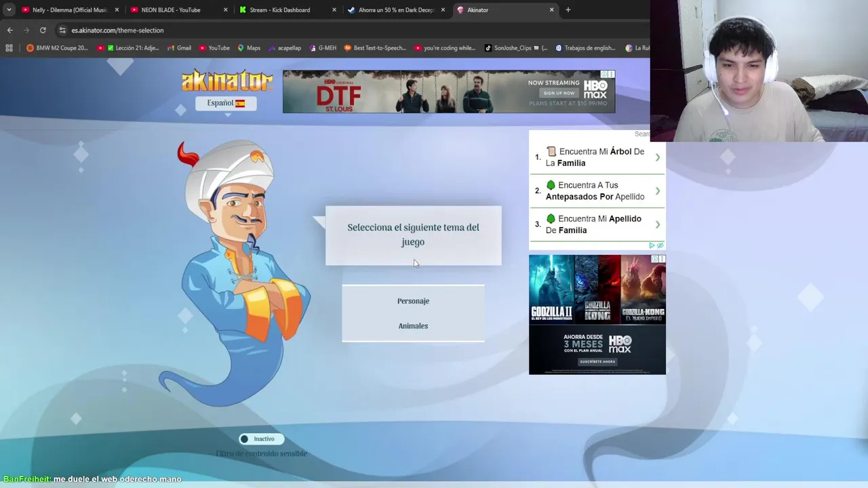Open the Gmail bookmark
Screen dimensions: 868x488
[179, 48]
